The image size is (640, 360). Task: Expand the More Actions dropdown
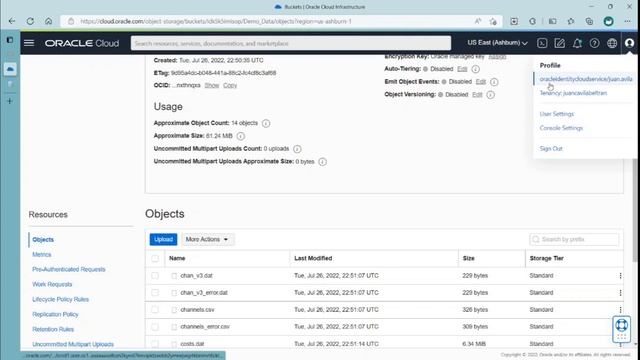point(207,239)
